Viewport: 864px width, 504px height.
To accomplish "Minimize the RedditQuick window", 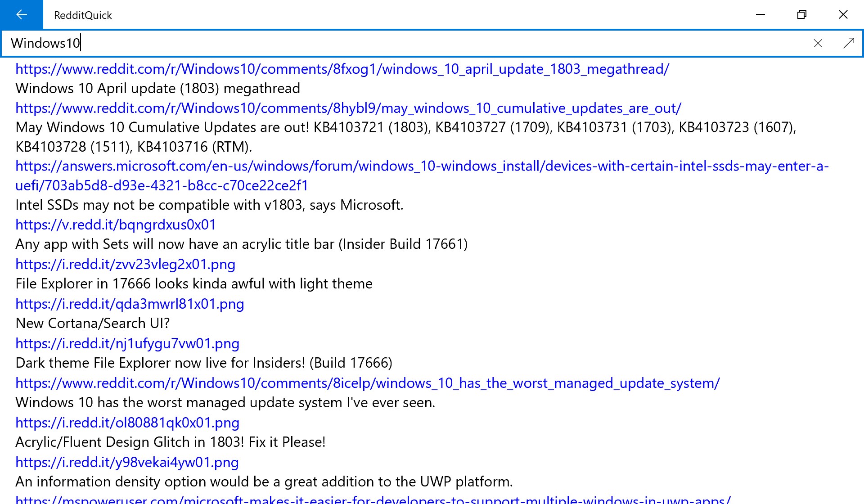I will tap(760, 14).
